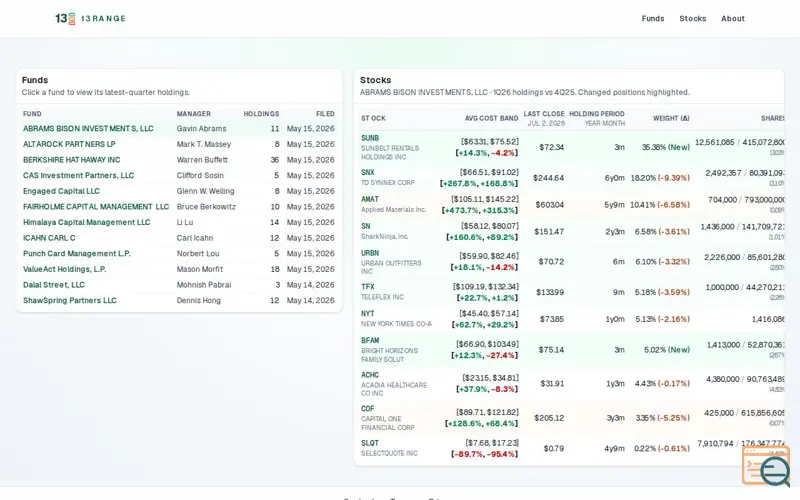Open the SUNB stock ticker

pyautogui.click(x=370, y=138)
